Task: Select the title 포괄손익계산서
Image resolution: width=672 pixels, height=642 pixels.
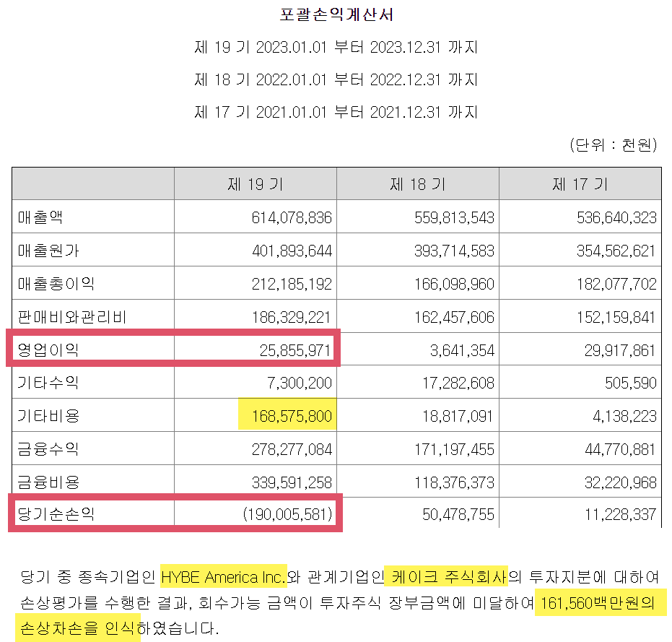Action: 336,15
